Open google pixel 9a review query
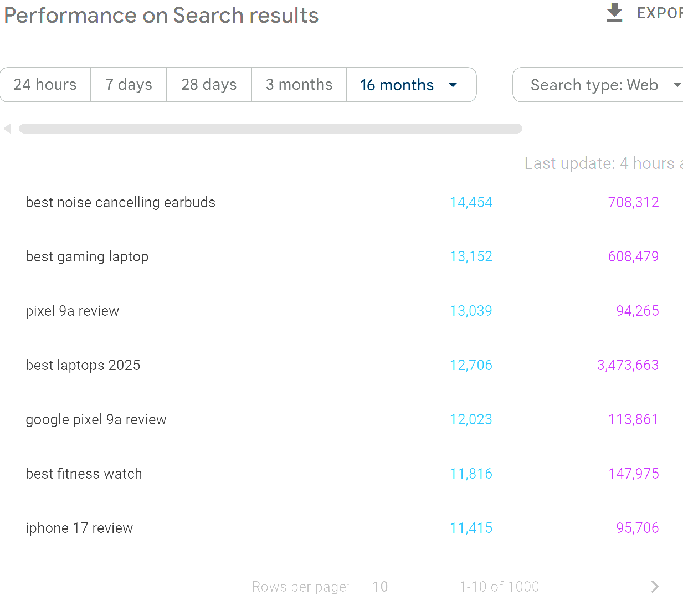This screenshot has height=616, width=683. click(x=96, y=419)
